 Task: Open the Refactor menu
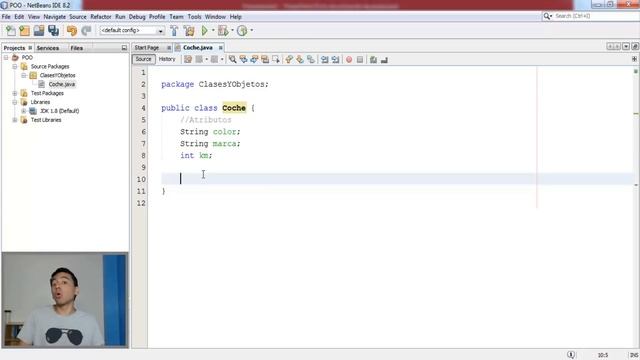coord(101,17)
